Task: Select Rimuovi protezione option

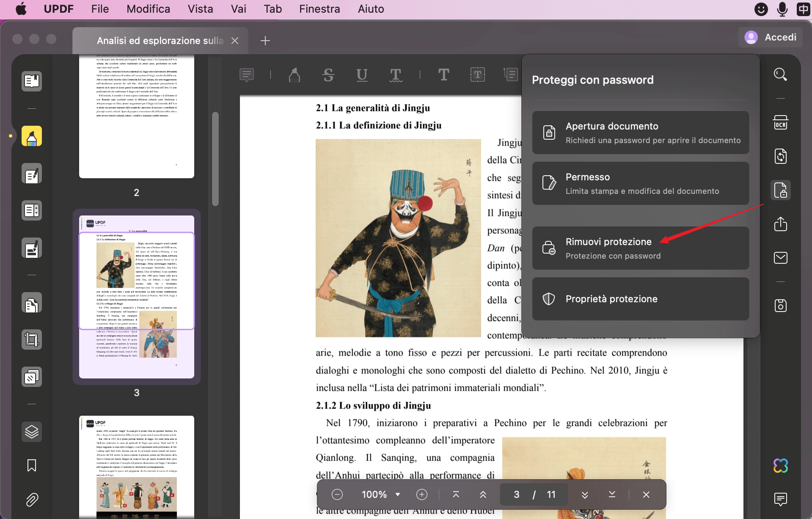Action: pos(641,248)
